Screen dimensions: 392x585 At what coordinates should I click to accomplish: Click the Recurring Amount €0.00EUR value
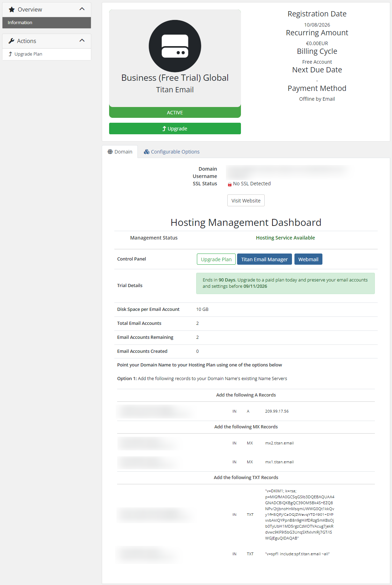[317, 43]
